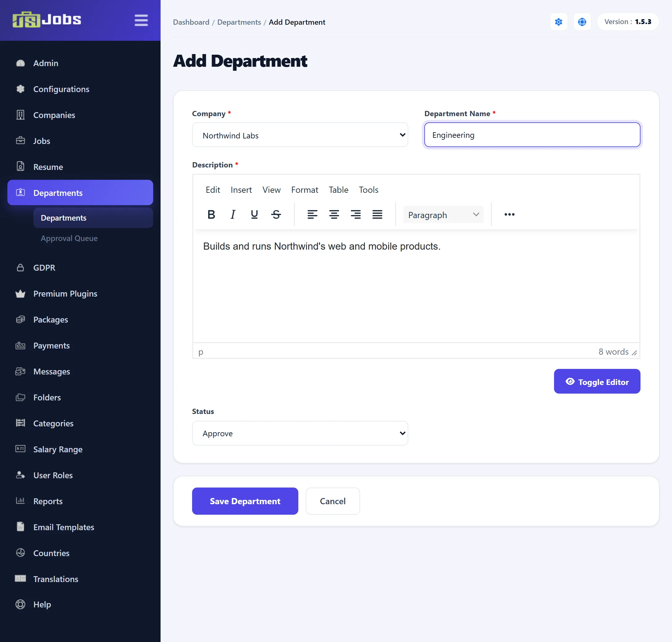Click into the Description editor text area
Viewport: 672px width, 642px height.
[416, 286]
